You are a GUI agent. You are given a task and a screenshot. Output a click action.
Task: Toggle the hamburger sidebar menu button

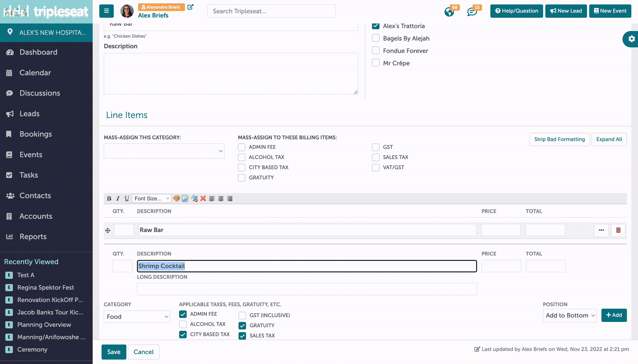[x=106, y=11]
